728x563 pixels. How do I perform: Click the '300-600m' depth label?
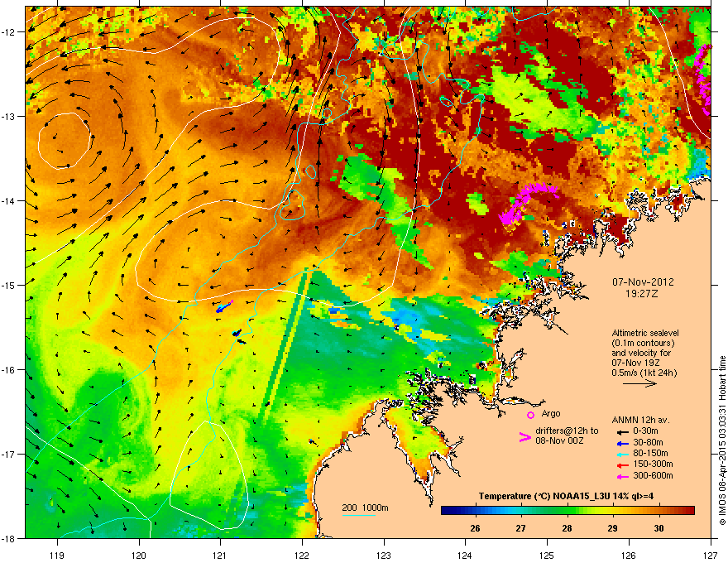tap(653, 475)
